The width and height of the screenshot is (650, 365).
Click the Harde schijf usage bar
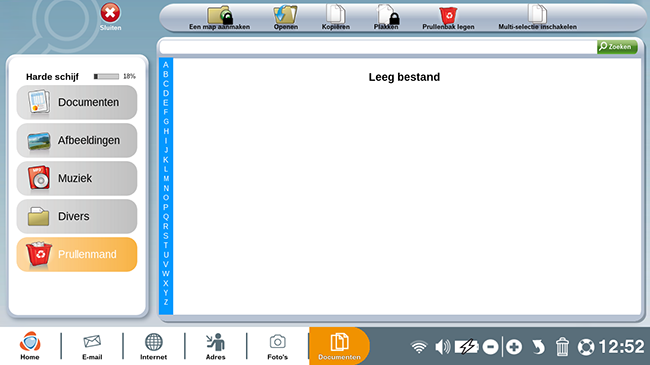[x=106, y=76]
